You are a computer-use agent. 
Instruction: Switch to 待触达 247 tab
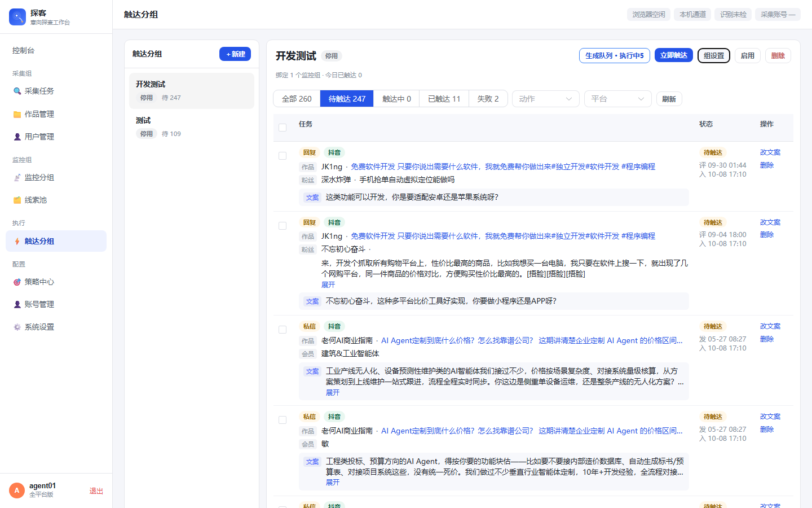[x=347, y=99]
